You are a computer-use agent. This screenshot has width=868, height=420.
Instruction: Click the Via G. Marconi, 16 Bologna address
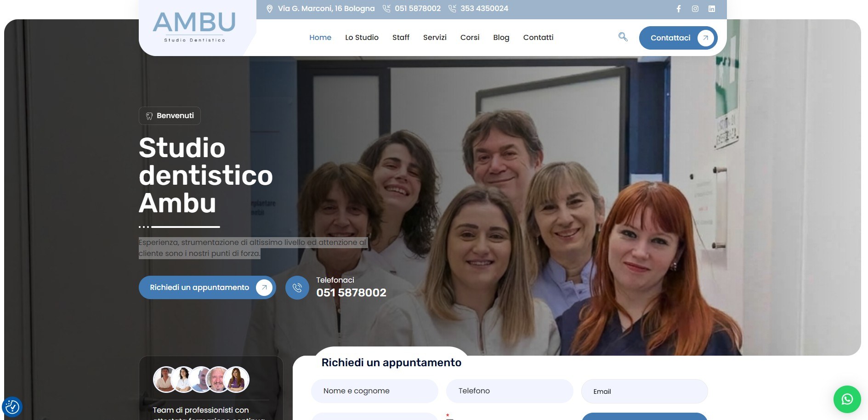326,9
